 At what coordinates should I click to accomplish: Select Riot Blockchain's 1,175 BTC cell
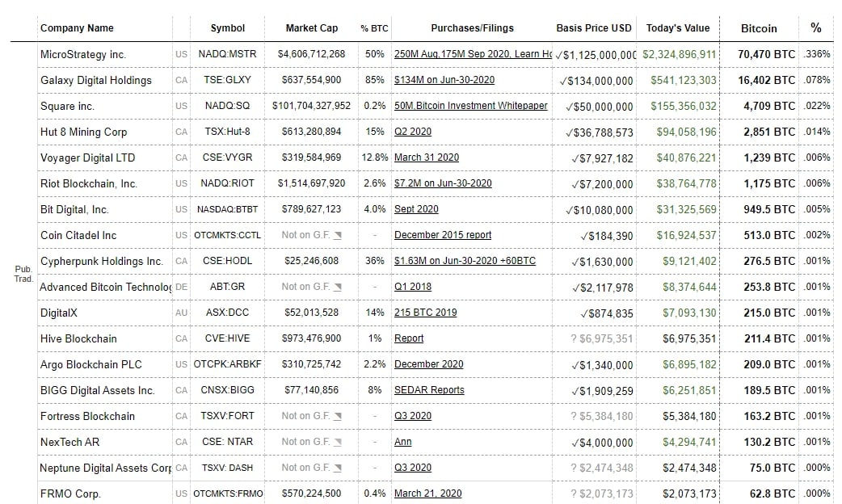coord(769,183)
